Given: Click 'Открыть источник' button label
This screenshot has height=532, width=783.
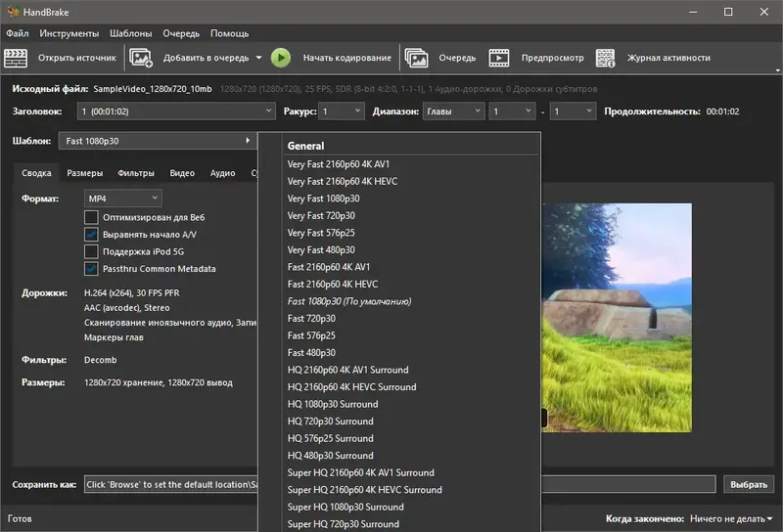Looking at the screenshot, I should [77, 58].
